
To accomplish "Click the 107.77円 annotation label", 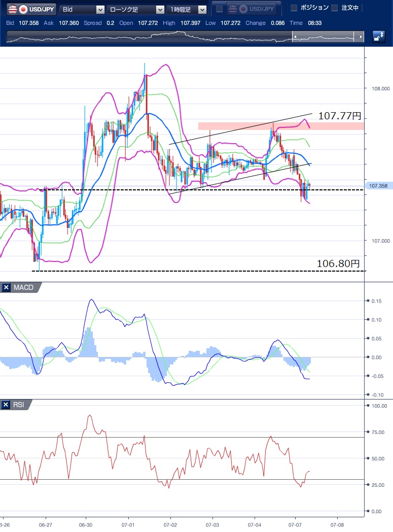I will (x=339, y=116).
